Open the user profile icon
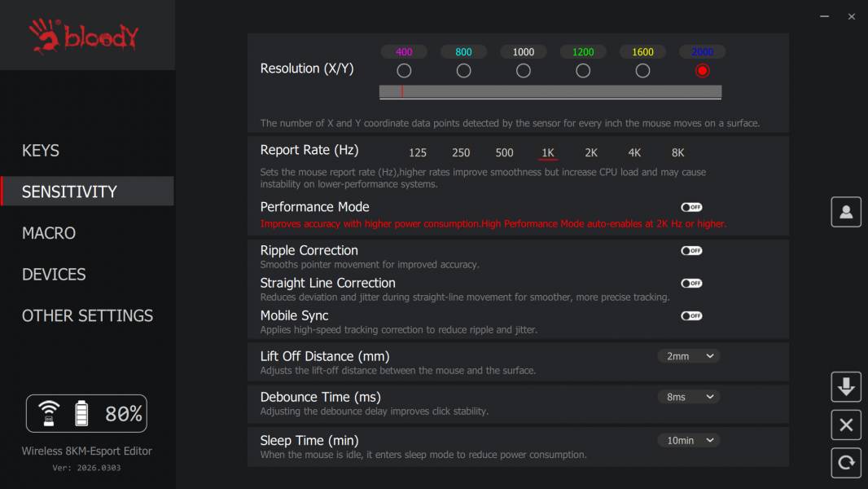 [845, 212]
